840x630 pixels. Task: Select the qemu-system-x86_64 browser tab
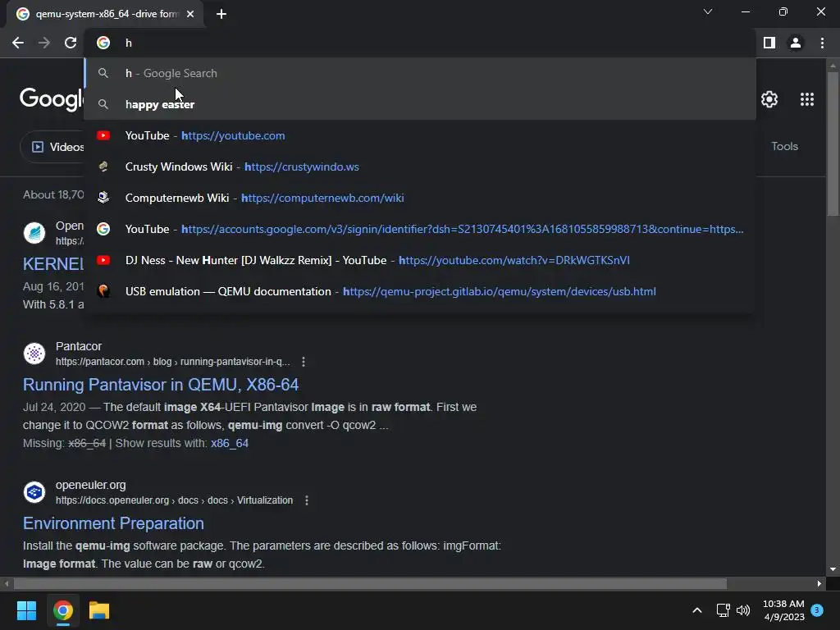point(105,14)
